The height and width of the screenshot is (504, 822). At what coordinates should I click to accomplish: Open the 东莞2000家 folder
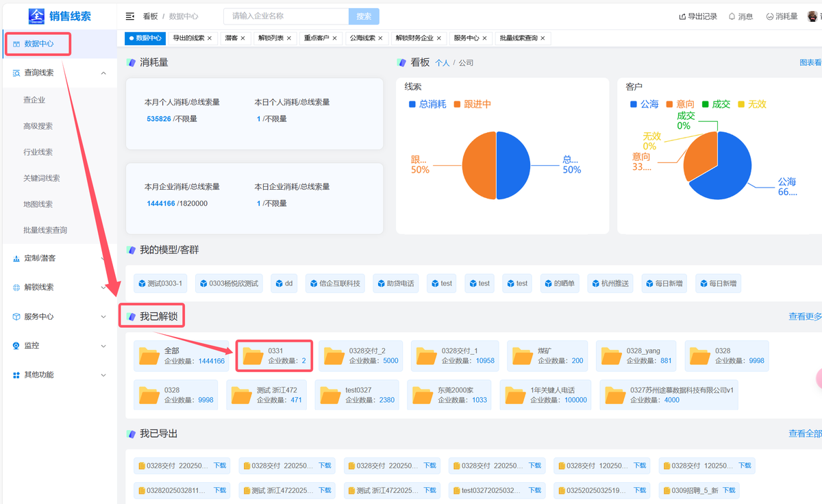pyautogui.click(x=449, y=395)
